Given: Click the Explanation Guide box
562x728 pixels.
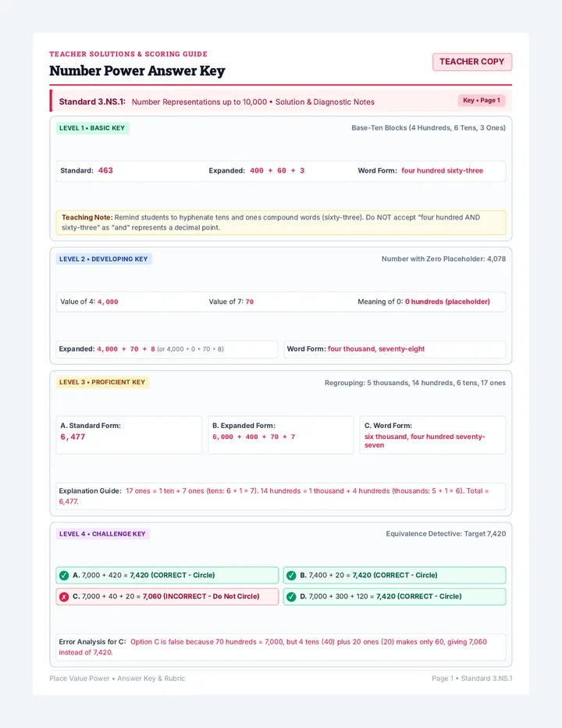Looking at the screenshot, I should click(x=281, y=496).
